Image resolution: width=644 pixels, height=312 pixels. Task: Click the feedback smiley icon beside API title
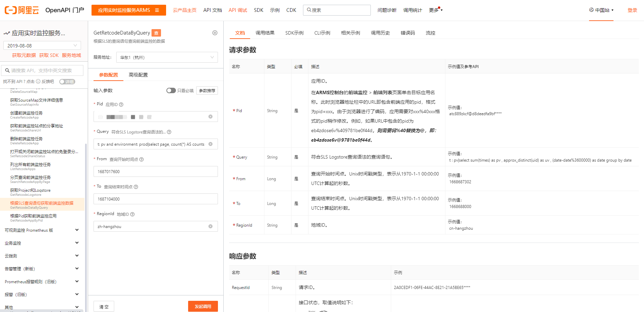point(215,33)
